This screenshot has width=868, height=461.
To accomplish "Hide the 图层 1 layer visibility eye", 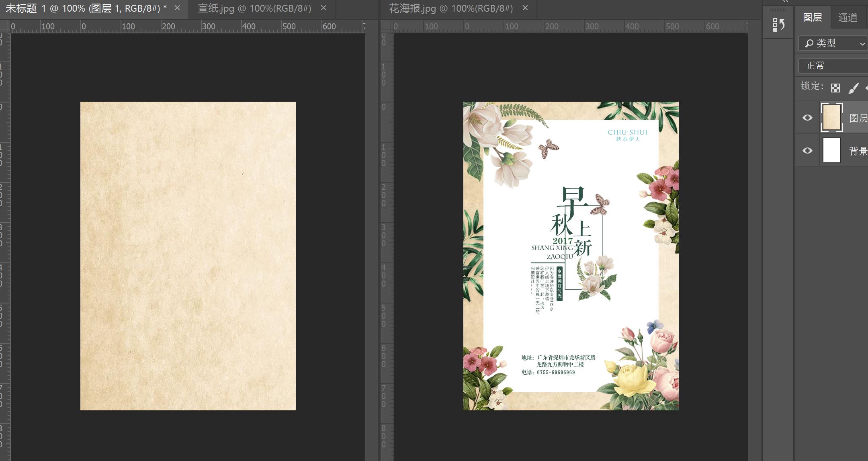I will pyautogui.click(x=807, y=118).
